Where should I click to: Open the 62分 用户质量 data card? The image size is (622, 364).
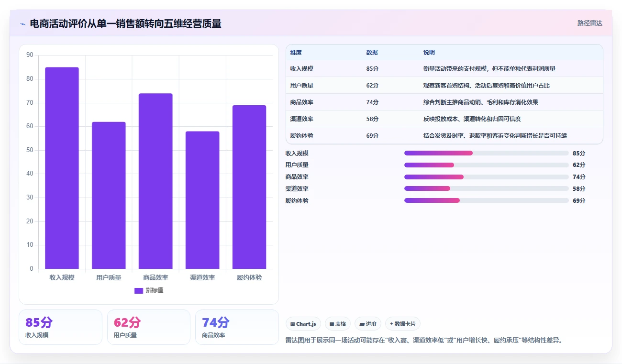pyautogui.click(x=149, y=327)
